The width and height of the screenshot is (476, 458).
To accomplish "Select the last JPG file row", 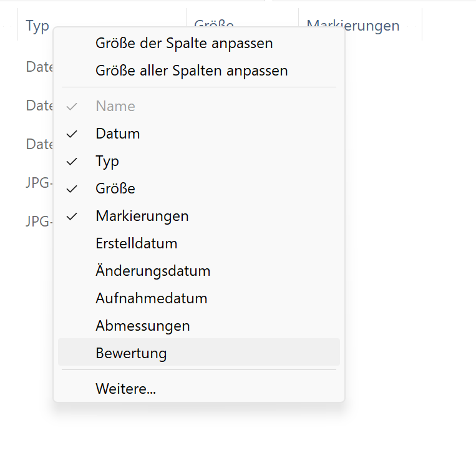I will 39,222.
